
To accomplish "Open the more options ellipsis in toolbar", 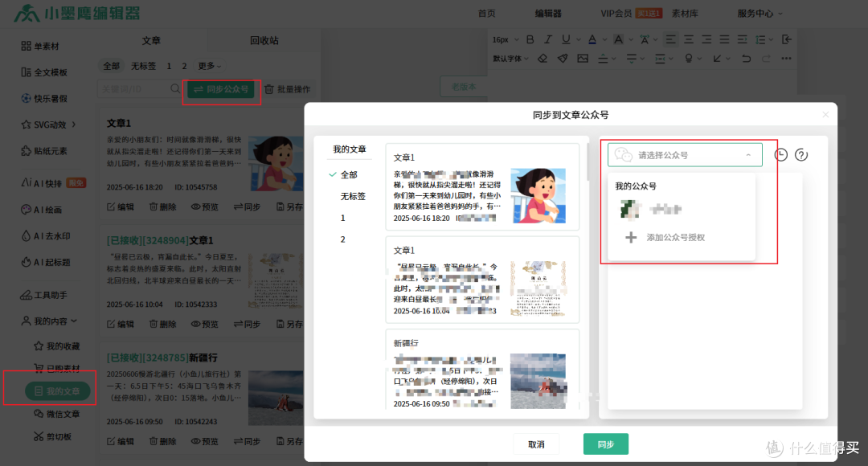I will click(x=786, y=58).
